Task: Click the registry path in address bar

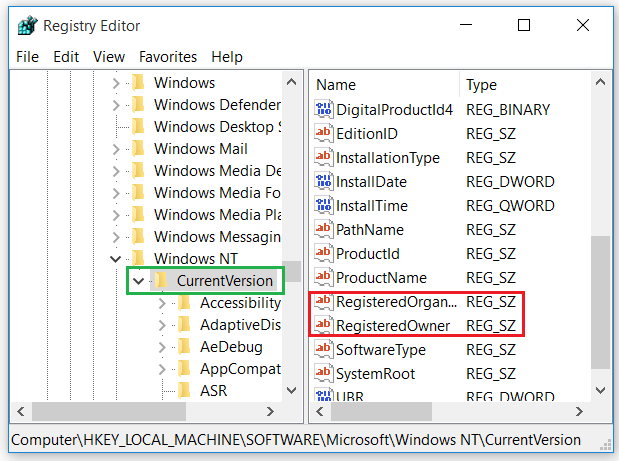Action: 296,439
